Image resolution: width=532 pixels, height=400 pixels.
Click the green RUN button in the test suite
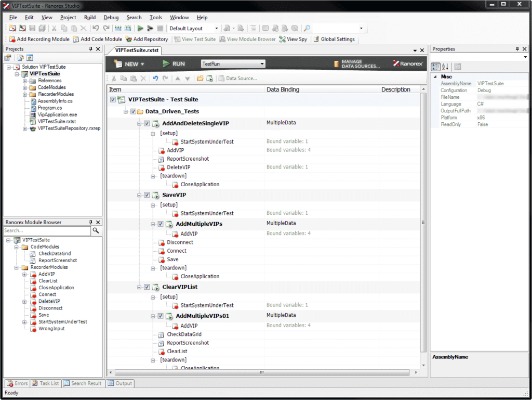[x=174, y=64]
